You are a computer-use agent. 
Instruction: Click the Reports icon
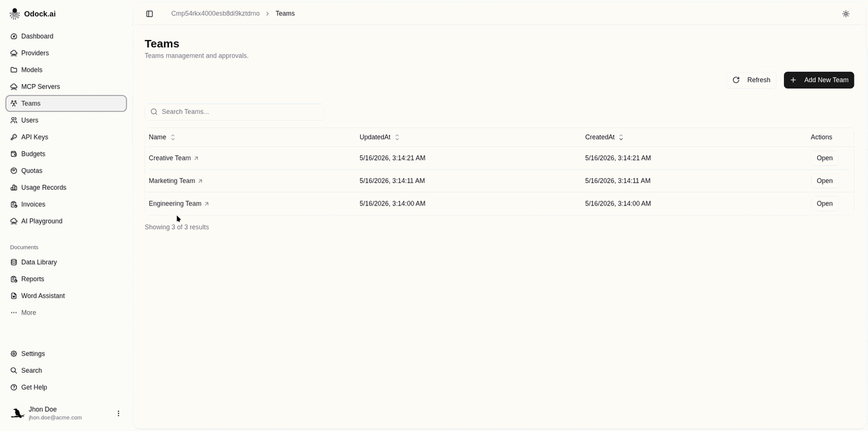14,279
